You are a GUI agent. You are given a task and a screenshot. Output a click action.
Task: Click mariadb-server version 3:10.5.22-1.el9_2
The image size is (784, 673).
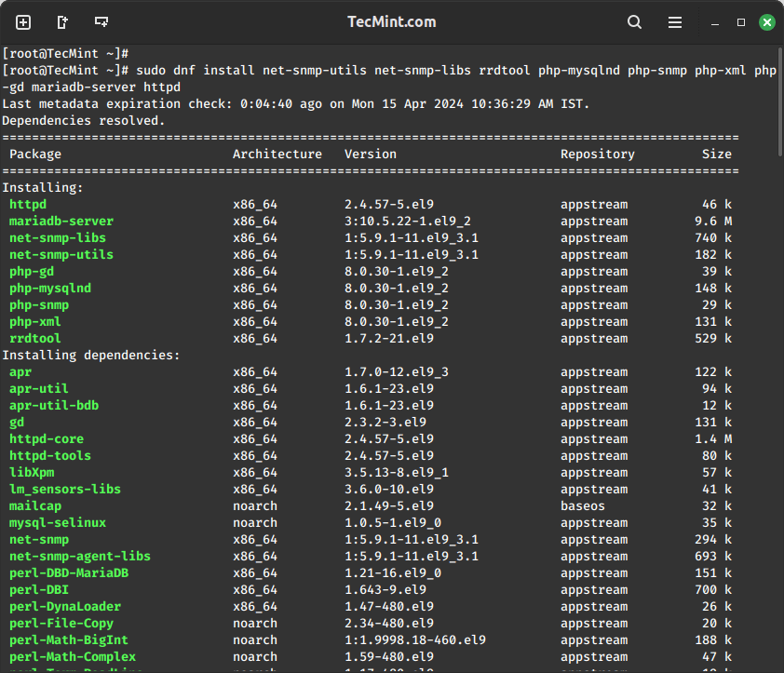click(x=408, y=222)
